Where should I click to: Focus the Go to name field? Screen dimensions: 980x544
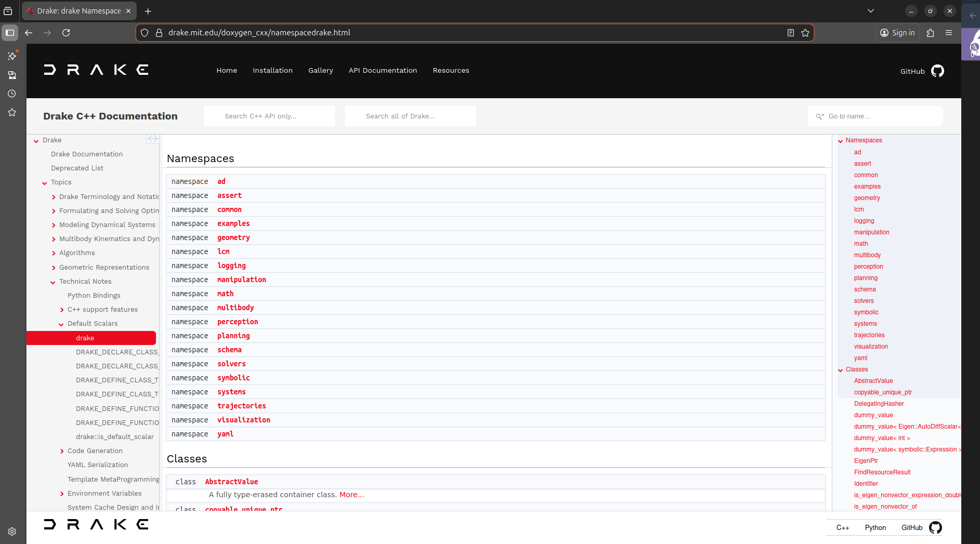(x=876, y=116)
